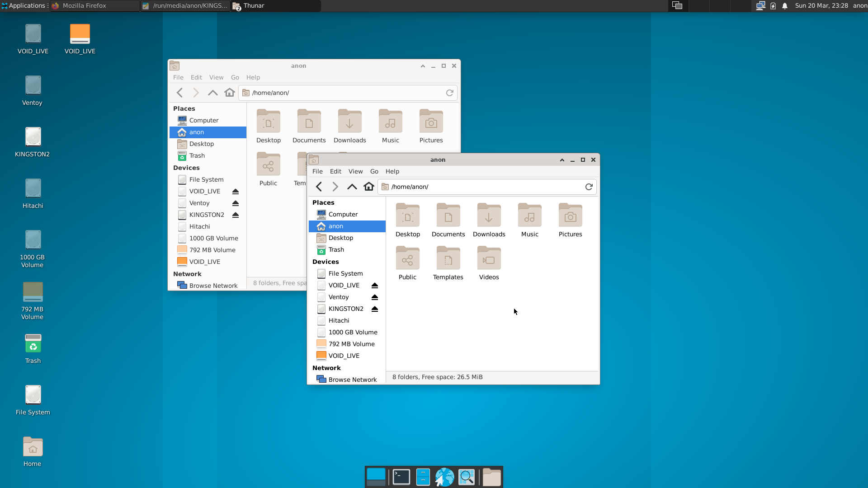This screenshot has width=868, height=488.
Task: Open terminal from bottom dock
Action: [401, 477]
